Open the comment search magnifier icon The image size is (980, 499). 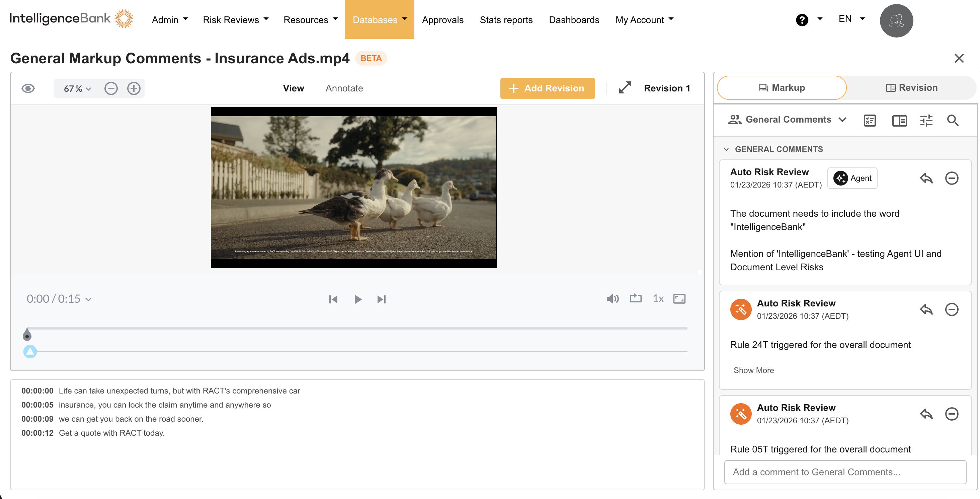[x=953, y=120]
